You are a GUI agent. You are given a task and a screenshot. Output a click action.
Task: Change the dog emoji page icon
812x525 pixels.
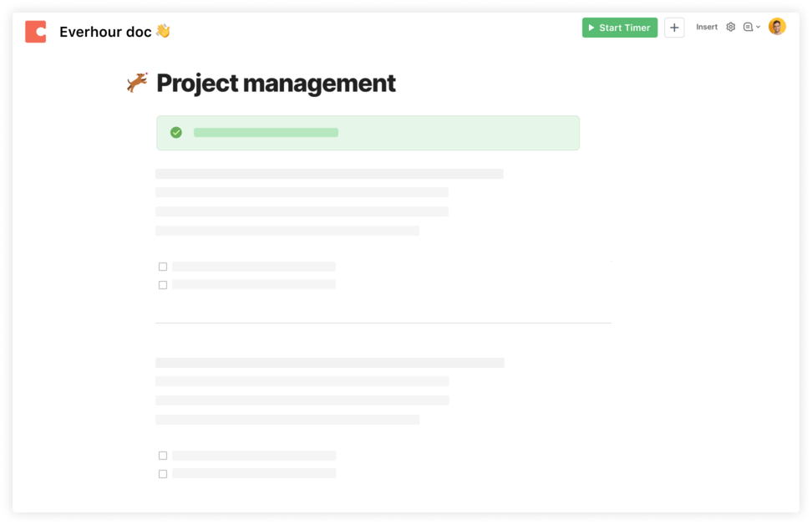(x=135, y=83)
